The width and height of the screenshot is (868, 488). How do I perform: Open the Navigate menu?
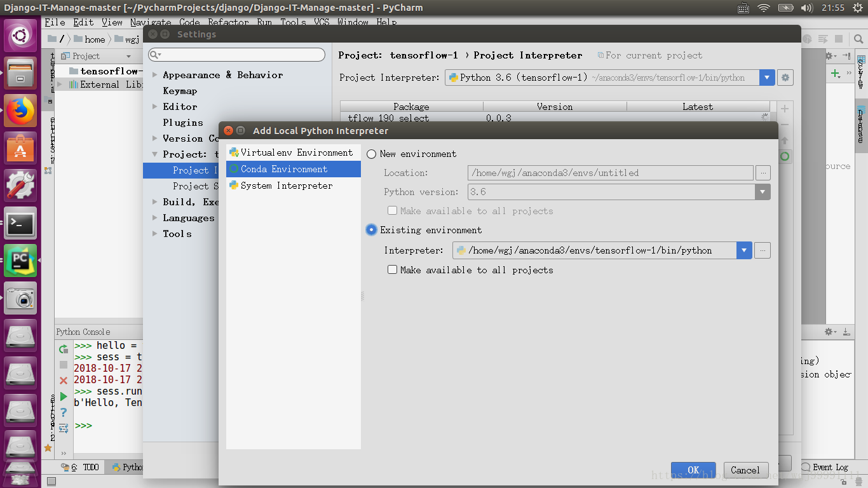[151, 22]
